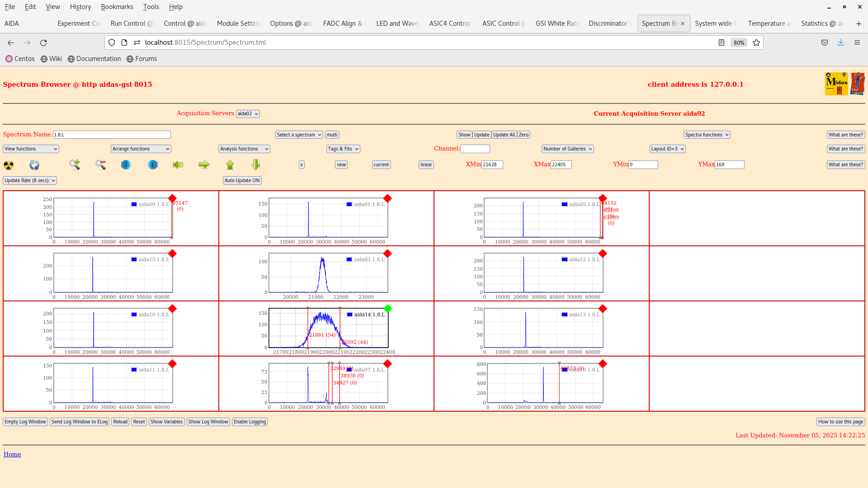The image size is (868, 488).
Task: Click the blue circular down-arrows icon
Action: click(x=126, y=165)
